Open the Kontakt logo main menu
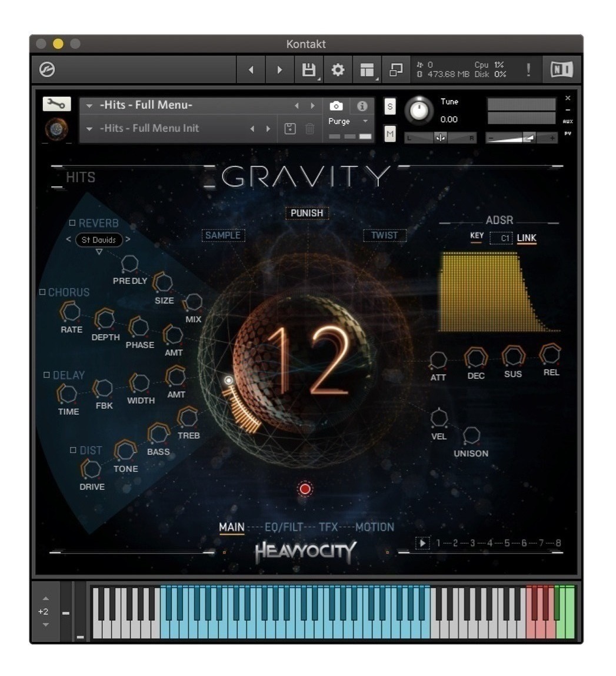Image resolution: width=616 pixels, height=676 pixels. point(47,69)
